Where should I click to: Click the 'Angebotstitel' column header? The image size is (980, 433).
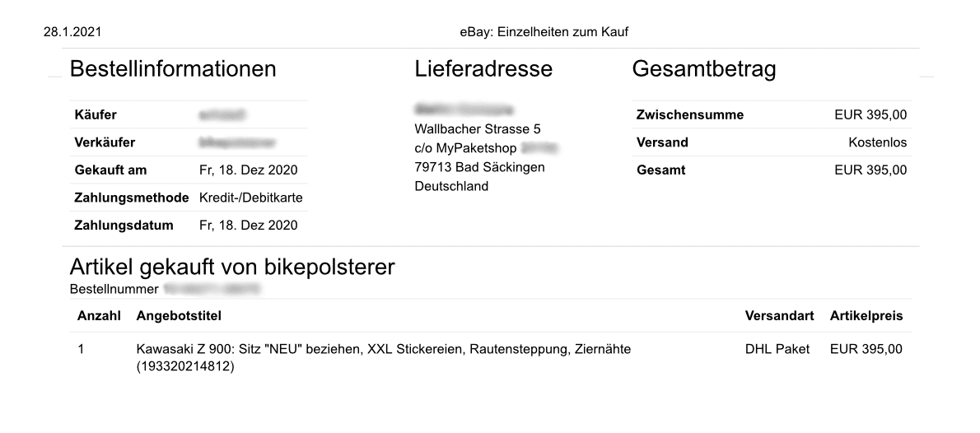click(x=179, y=316)
